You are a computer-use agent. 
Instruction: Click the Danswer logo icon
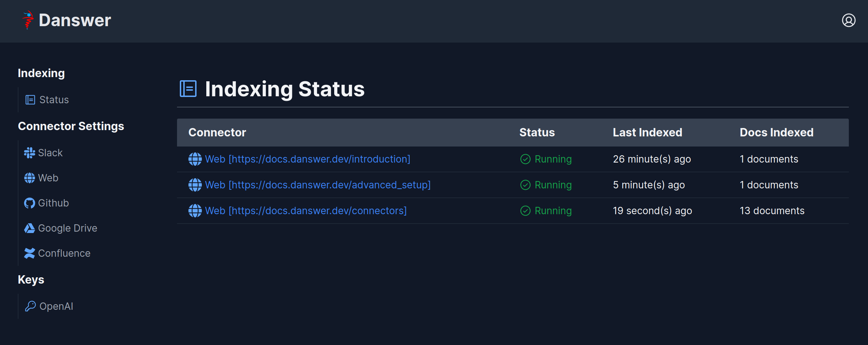[x=28, y=20]
